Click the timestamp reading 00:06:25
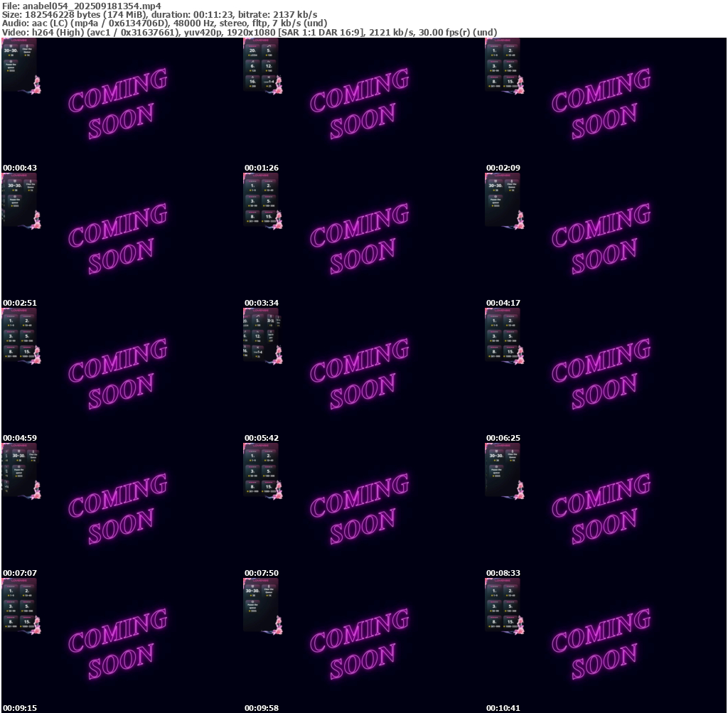 pos(503,438)
